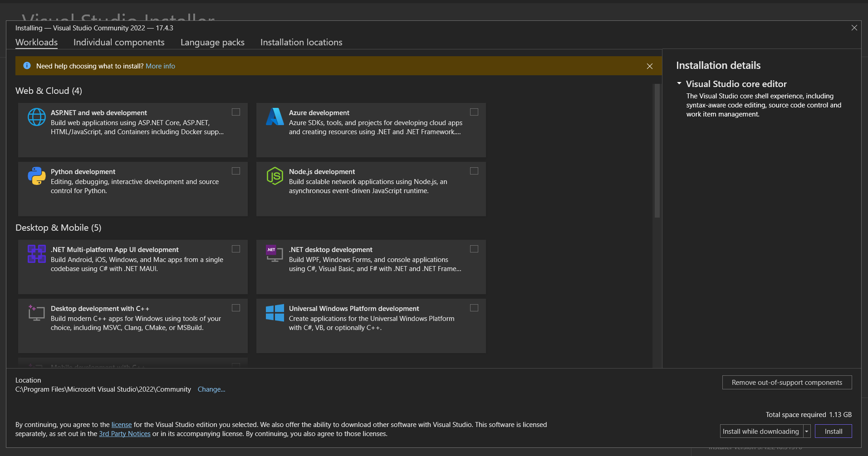Click the Python development snake icon
This screenshot has width=868, height=456.
point(37,176)
